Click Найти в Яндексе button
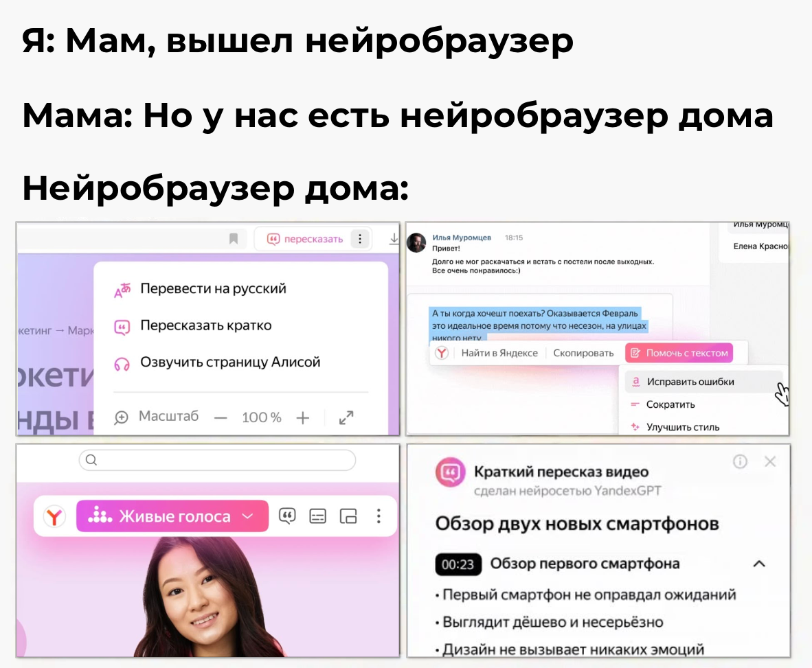Screen dimensions: 812x668 point(499,353)
